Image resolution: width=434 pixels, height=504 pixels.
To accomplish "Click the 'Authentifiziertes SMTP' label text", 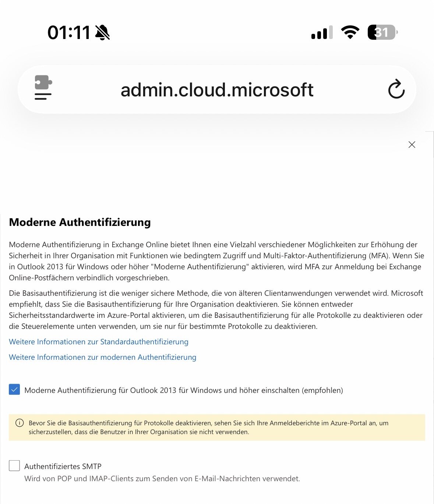I will (63, 466).
